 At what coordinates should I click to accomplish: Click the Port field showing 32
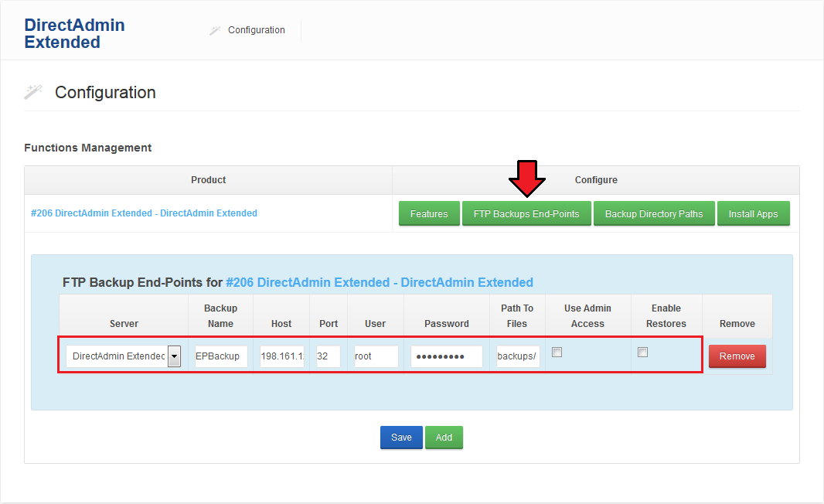point(328,356)
